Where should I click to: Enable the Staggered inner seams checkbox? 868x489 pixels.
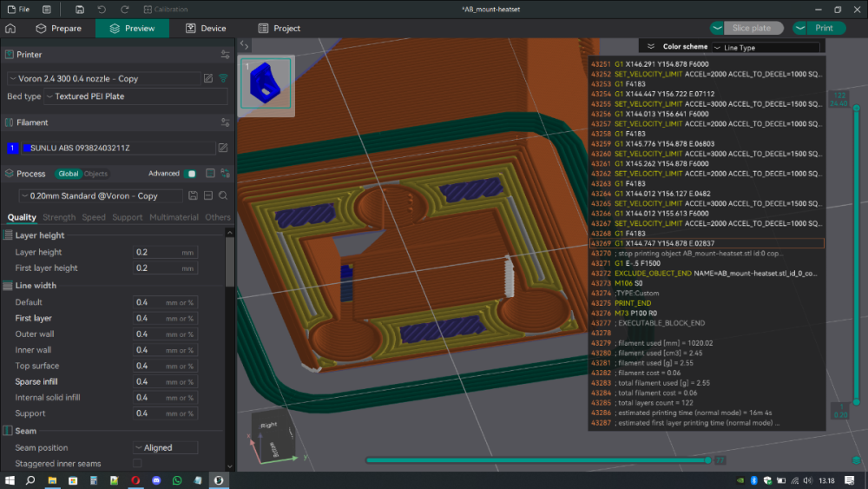[x=137, y=464]
